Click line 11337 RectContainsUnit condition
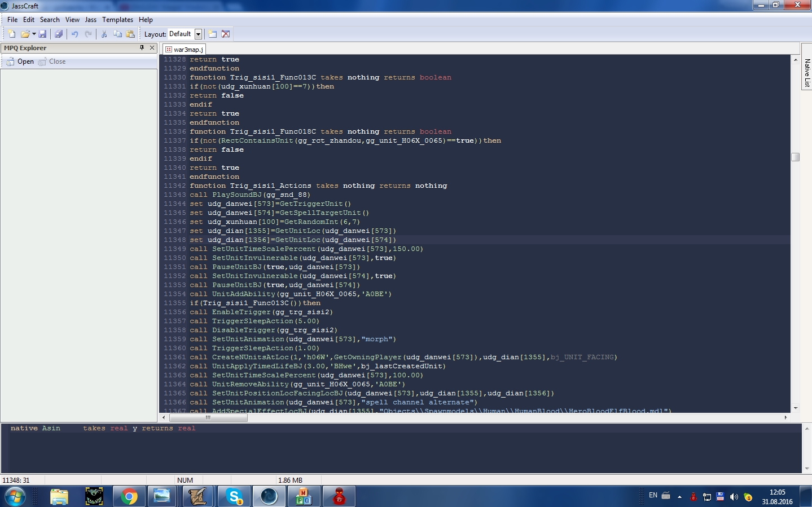This screenshot has width=812, height=507. (x=345, y=140)
